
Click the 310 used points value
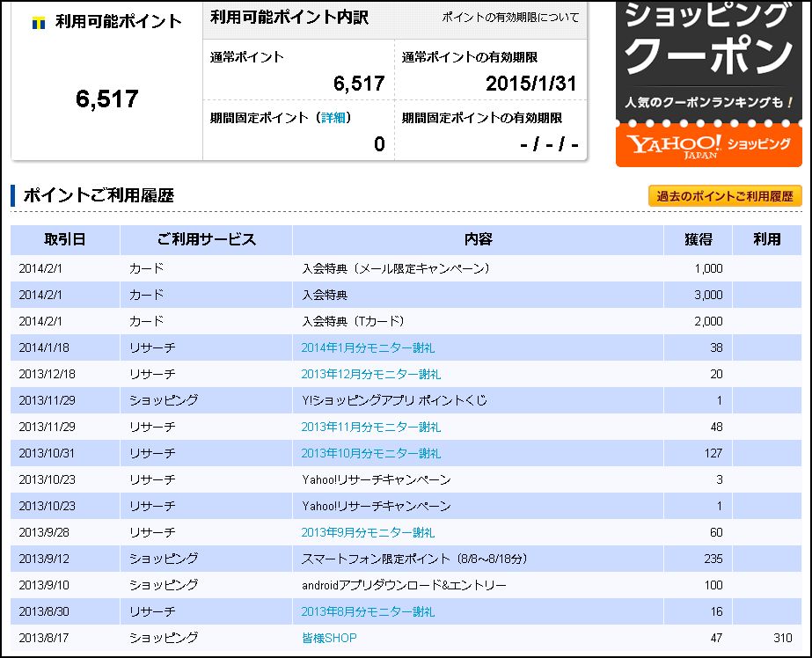782,638
